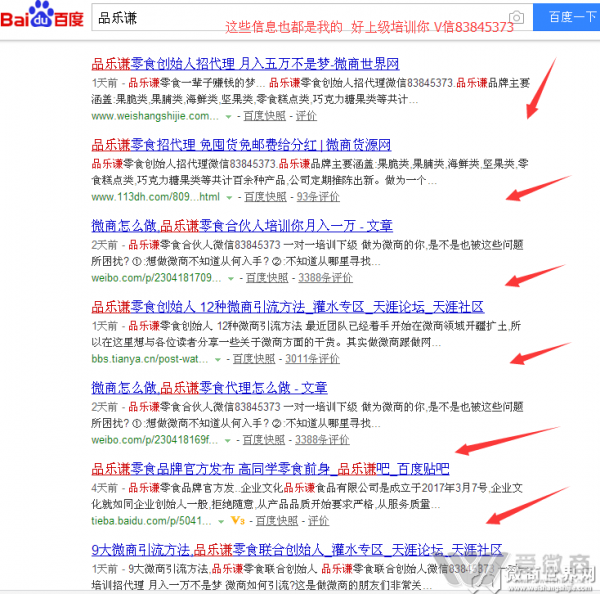Click URL text tieba.baidu.com/p/5041

pyautogui.click(x=151, y=522)
